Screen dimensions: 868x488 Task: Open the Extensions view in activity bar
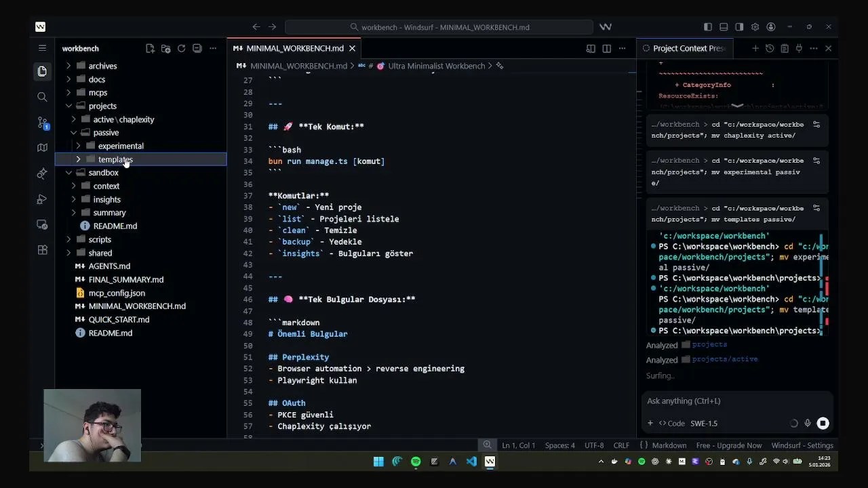pos(42,249)
